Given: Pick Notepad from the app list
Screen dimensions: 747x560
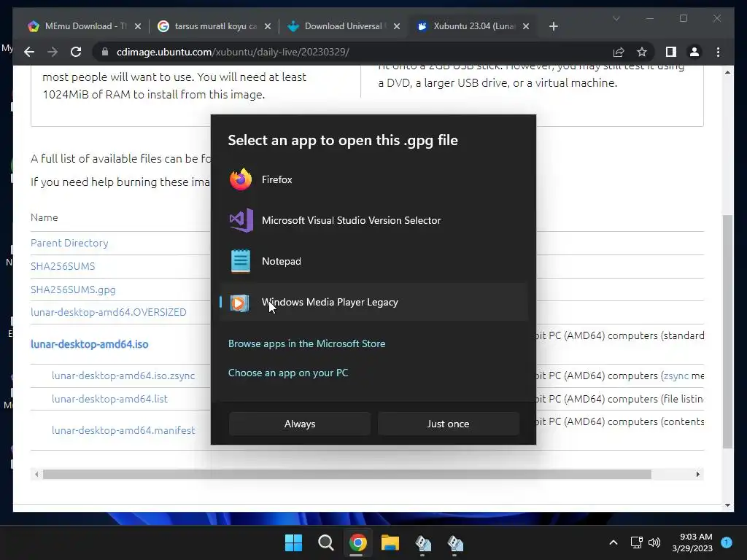Looking at the screenshot, I should click(x=373, y=262).
